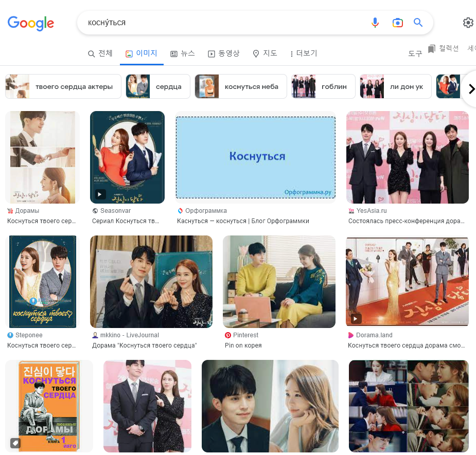476x455 pixels.
Task: Click the Pinterest logo favicon
Action: point(227,335)
